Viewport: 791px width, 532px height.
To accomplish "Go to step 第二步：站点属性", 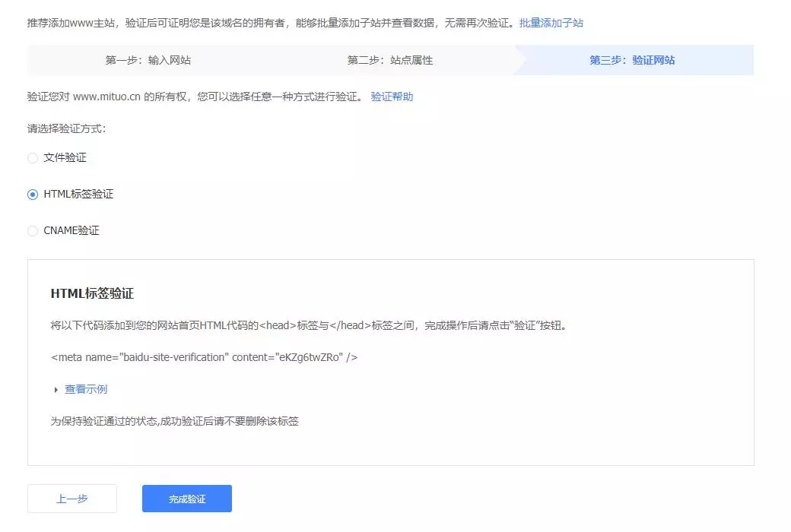I will pyautogui.click(x=389, y=60).
